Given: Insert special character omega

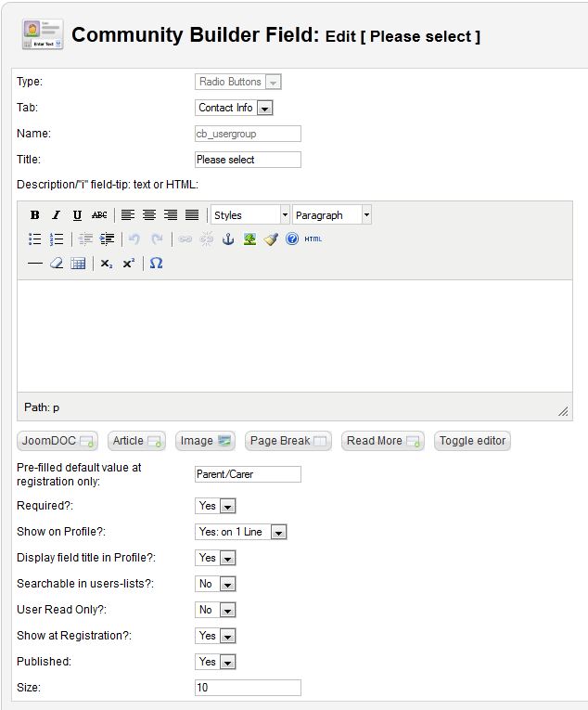Looking at the screenshot, I should click(156, 263).
